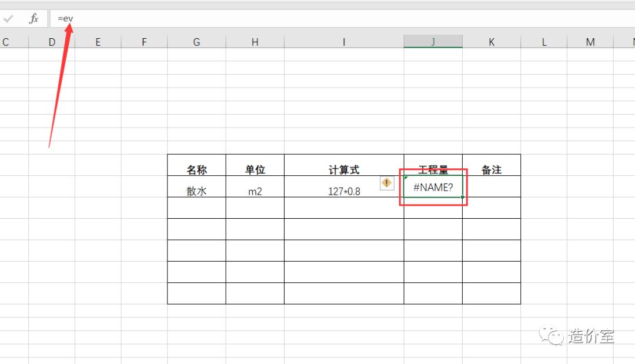Select the cell showing the #NAME? error
The height and width of the screenshot is (364, 635).
pyautogui.click(x=433, y=187)
